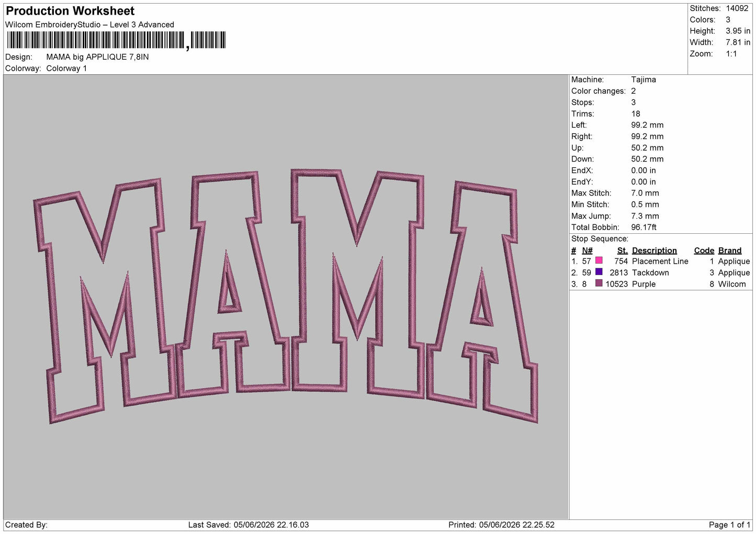
Task: Click the 'Purple' description in row 3
Action: pos(644,285)
